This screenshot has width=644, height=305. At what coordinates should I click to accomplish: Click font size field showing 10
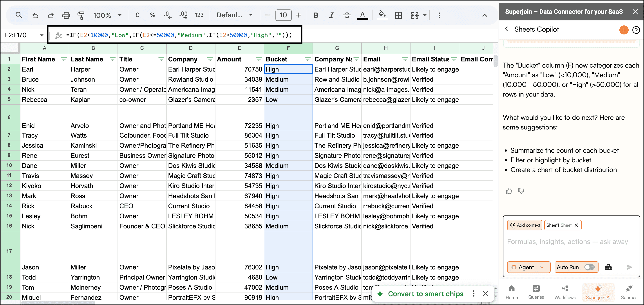(x=283, y=15)
